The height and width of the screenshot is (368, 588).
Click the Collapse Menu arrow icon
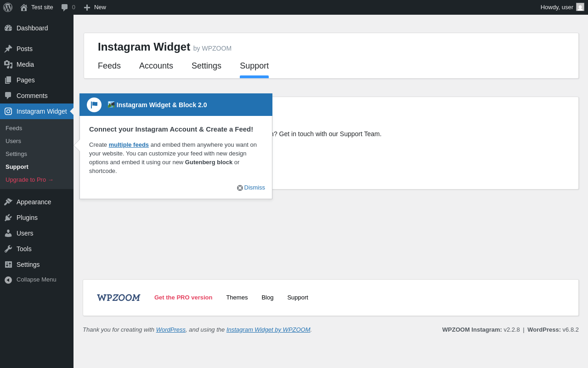(8, 280)
